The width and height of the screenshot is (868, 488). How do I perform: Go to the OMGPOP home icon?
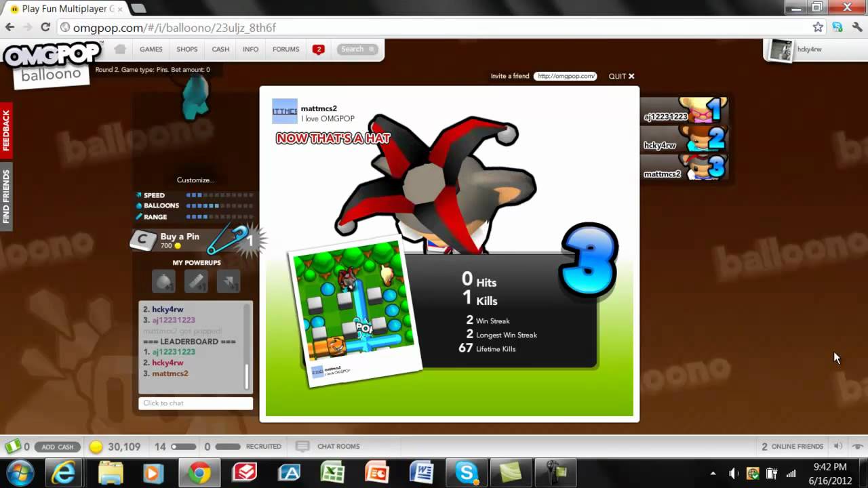(x=120, y=49)
